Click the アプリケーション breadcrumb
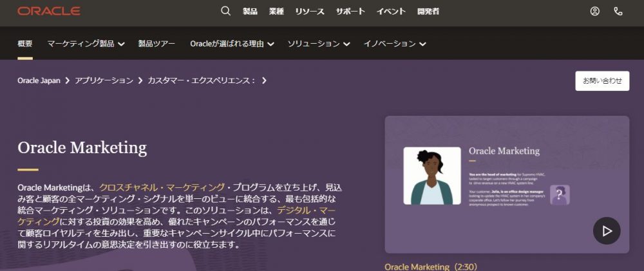 (x=104, y=80)
